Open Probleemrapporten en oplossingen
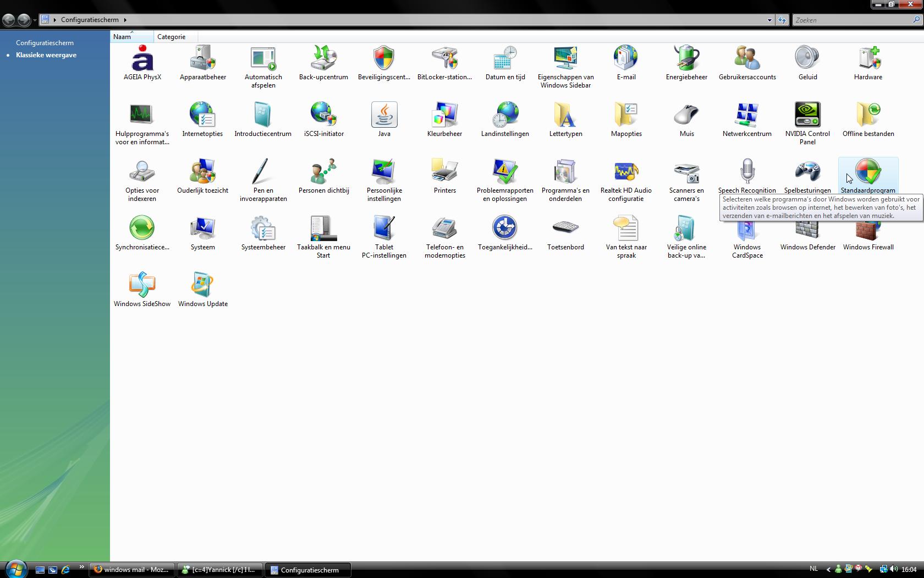 (505, 181)
